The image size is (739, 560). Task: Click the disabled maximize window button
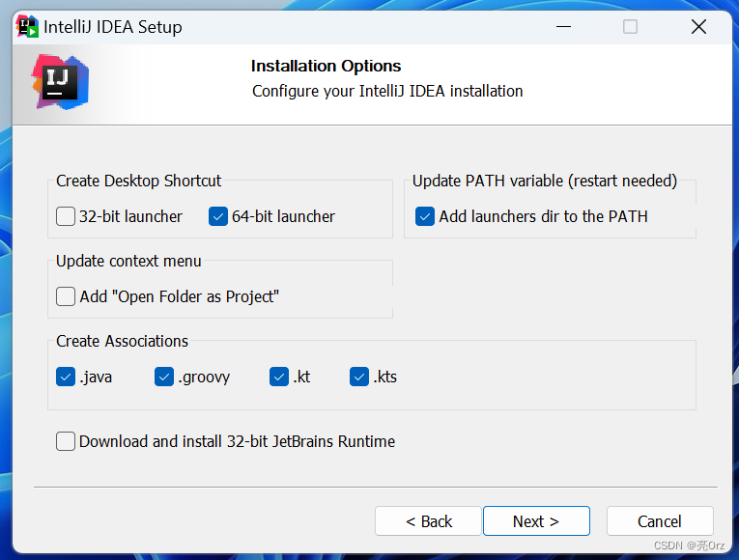point(630,26)
